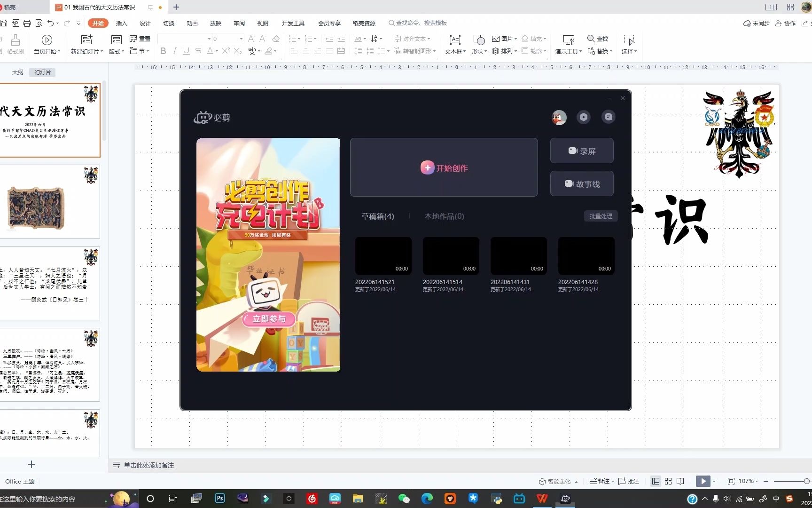Expand the bullet list dropdown arrow
Image resolution: width=812 pixels, height=508 pixels.
click(x=299, y=39)
